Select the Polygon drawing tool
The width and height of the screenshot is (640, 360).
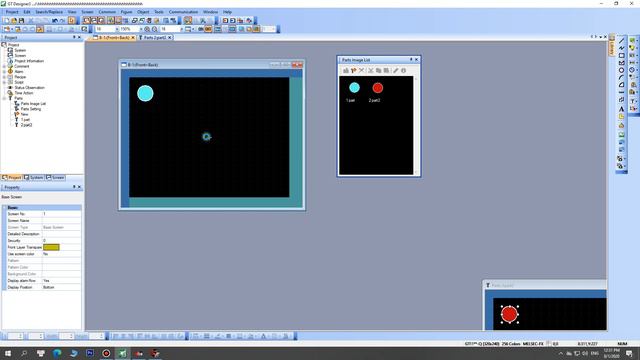[621, 62]
